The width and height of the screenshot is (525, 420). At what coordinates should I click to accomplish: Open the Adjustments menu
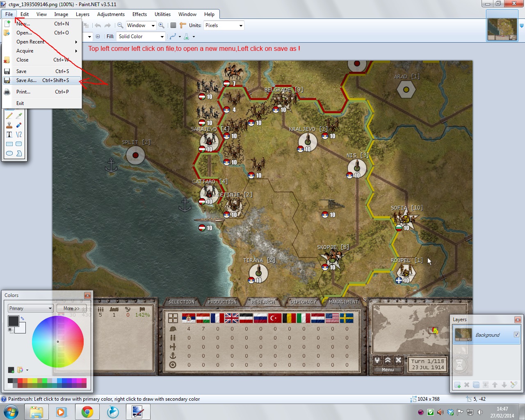111,14
